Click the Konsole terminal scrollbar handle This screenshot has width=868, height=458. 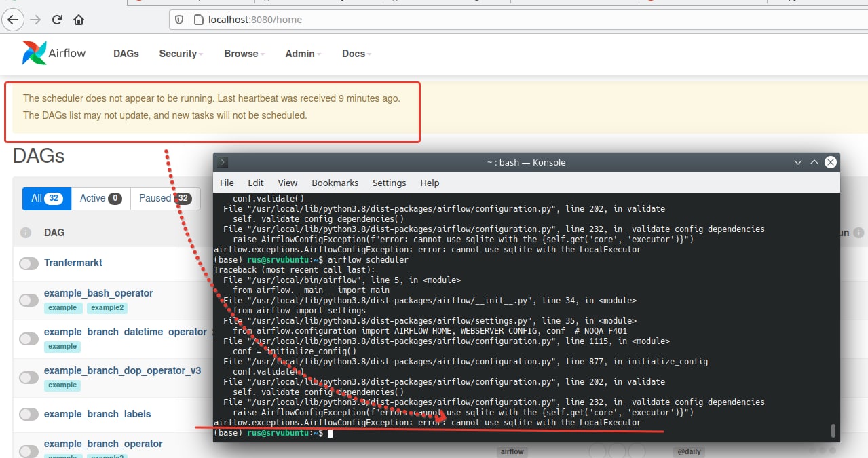[833, 431]
